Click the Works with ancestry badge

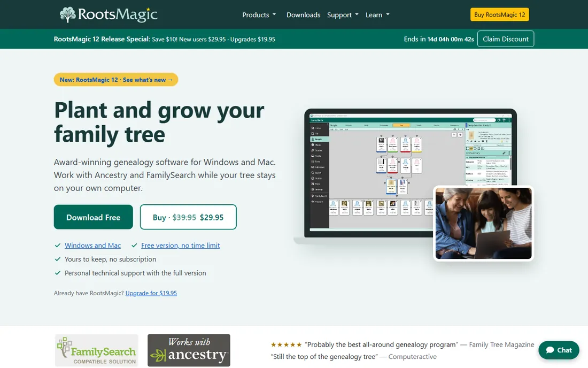(189, 350)
